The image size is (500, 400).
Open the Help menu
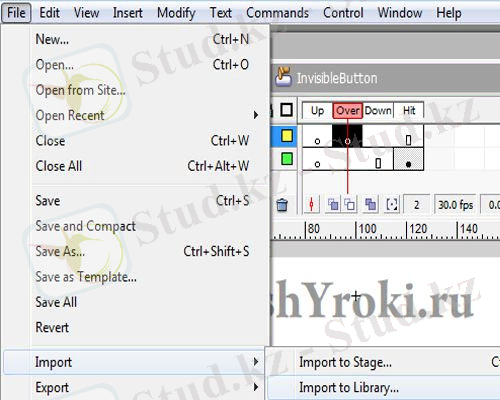coord(449,13)
